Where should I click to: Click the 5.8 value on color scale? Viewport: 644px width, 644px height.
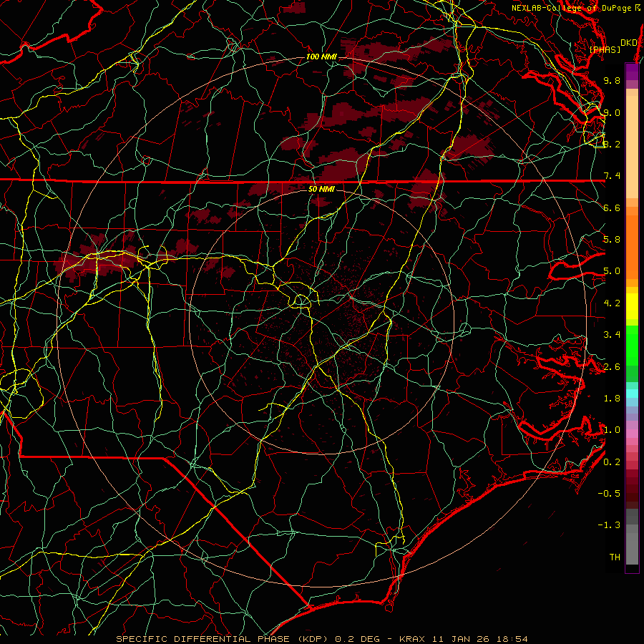point(612,240)
